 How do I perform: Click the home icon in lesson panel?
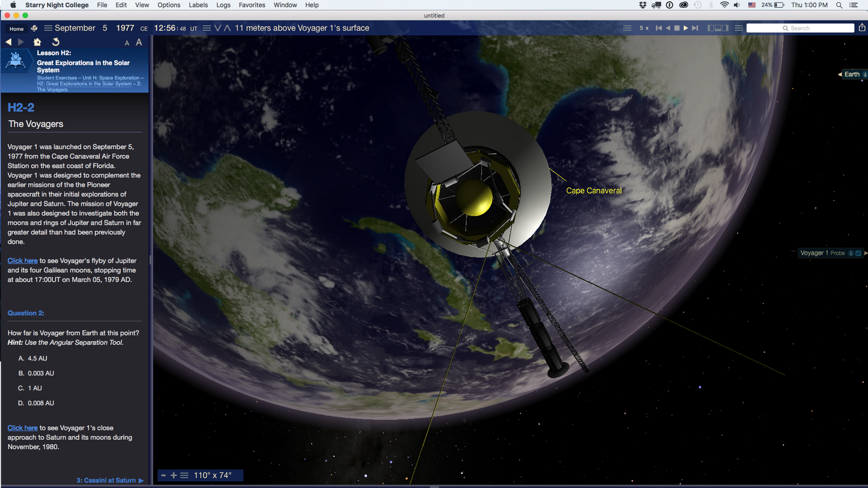point(37,42)
